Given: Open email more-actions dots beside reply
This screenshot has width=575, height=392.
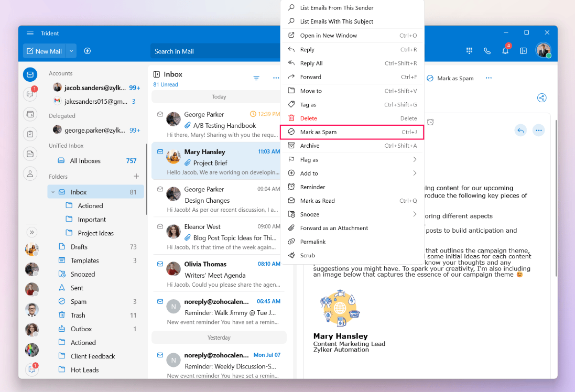Looking at the screenshot, I should [x=538, y=130].
